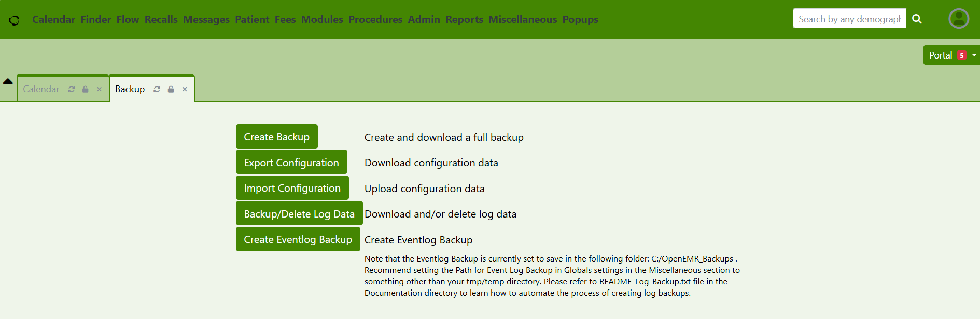Image resolution: width=980 pixels, height=319 pixels.
Task: Click the Export Configuration button
Action: [291, 163]
